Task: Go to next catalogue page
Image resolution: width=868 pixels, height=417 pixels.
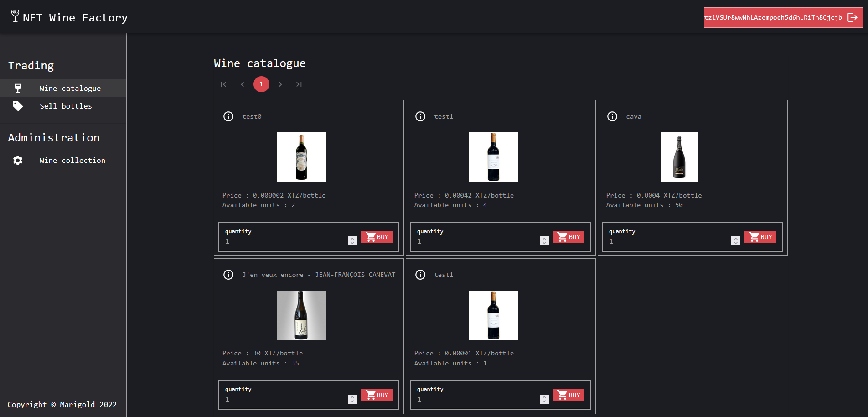Action: pos(280,84)
